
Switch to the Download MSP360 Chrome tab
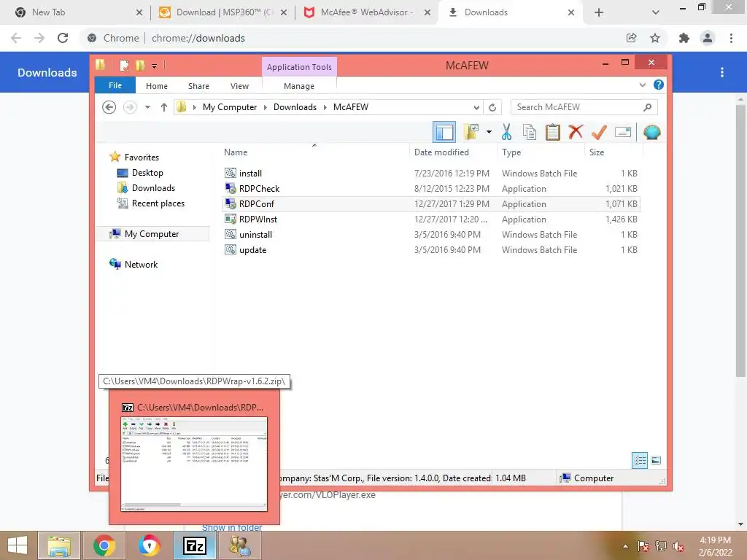tap(223, 12)
